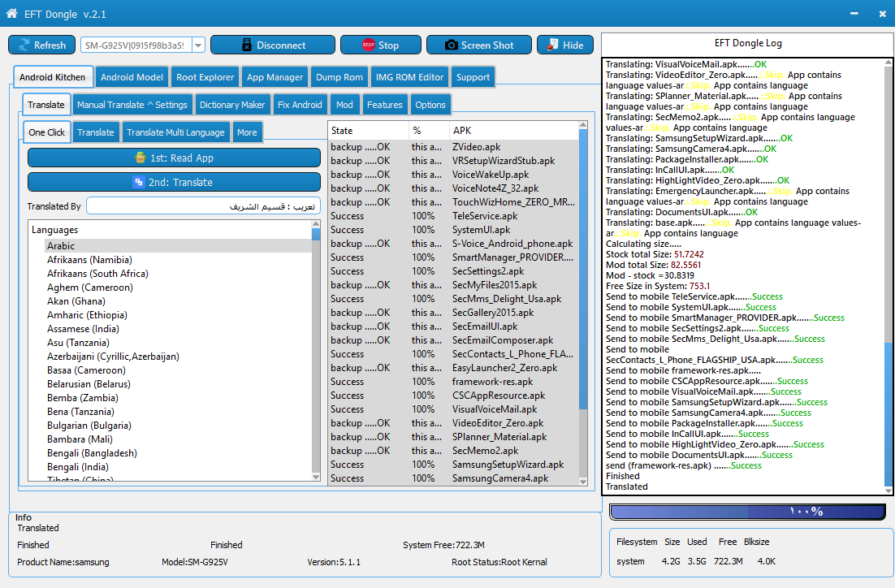
Task: Open the device selection dropdown arrow
Action: click(x=198, y=45)
